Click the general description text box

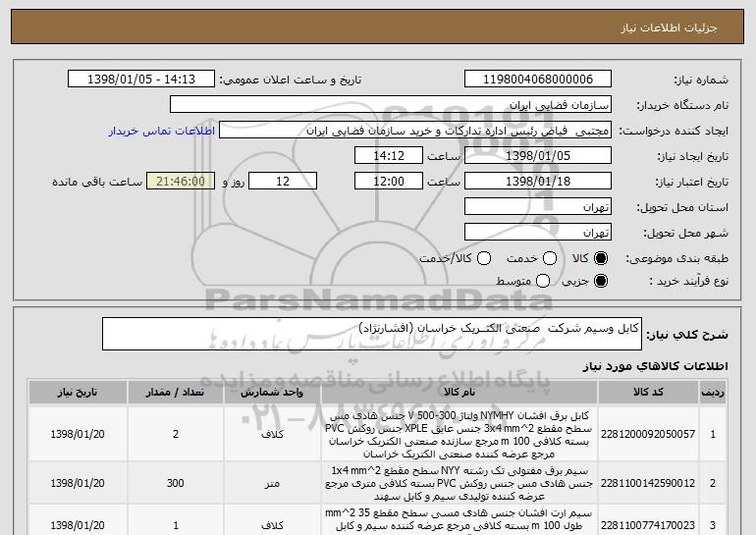point(372,334)
